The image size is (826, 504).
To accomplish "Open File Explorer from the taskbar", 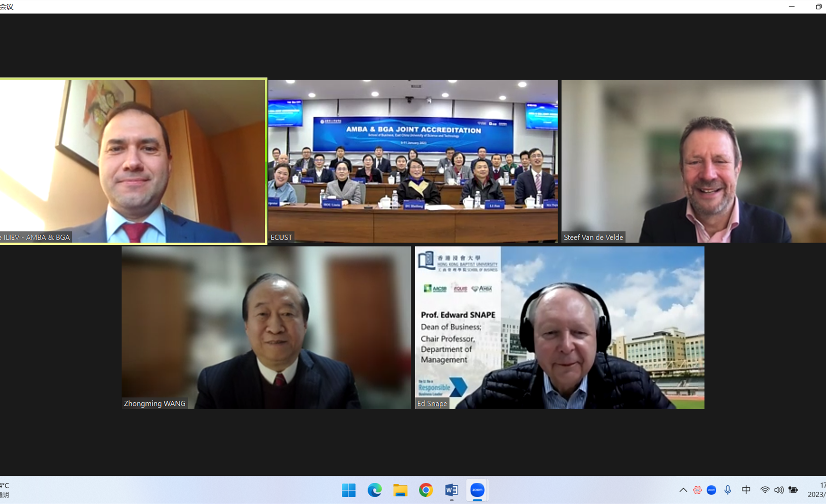I will click(400, 490).
